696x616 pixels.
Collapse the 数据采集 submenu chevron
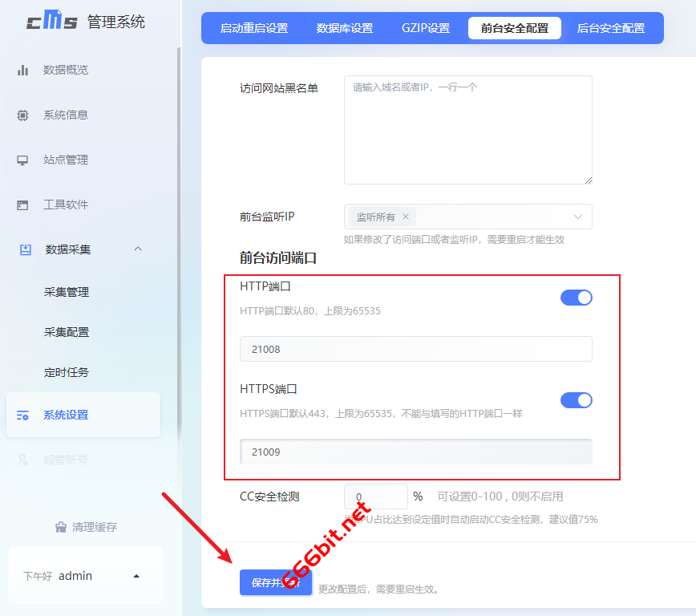(x=138, y=249)
